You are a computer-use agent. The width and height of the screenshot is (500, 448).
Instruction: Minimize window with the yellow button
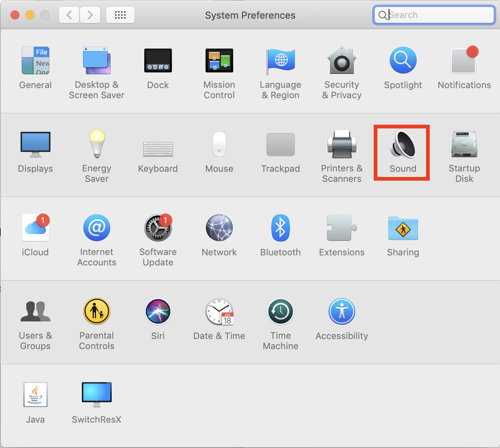[x=30, y=15]
